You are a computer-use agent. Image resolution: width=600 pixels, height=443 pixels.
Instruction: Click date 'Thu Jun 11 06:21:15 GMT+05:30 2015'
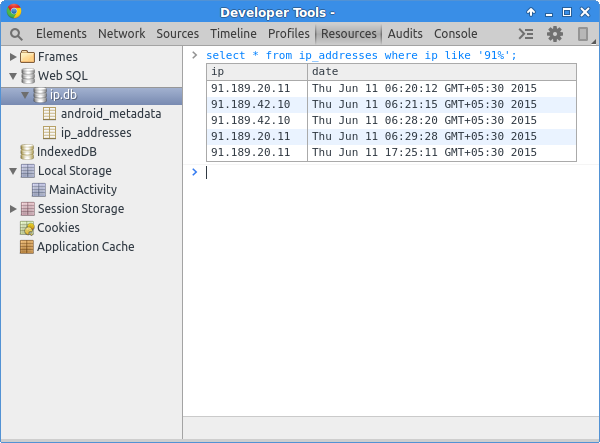pyautogui.click(x=424, y=104)
